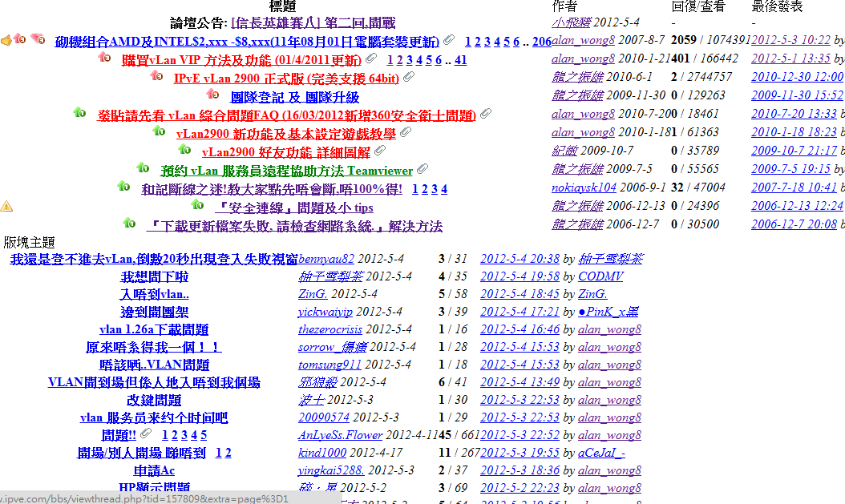Click green pin icon before vLan2900 好友功能 thread
Screen dimensions: 845x504
point(185,149)
